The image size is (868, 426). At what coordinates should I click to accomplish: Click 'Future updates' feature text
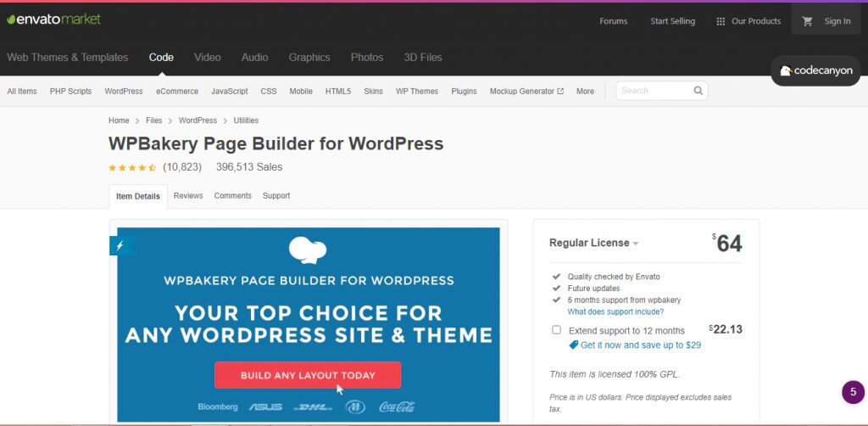click(593, 288)
